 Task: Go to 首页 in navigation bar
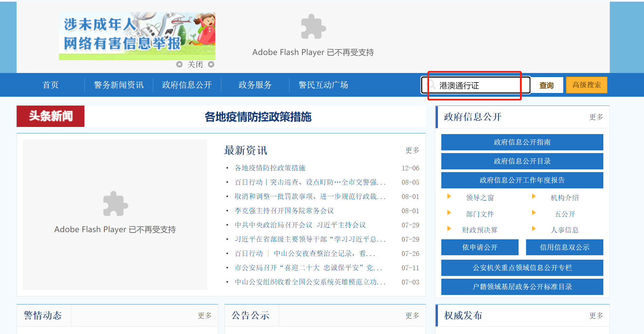pyautogui.click(x=51, y=85)
